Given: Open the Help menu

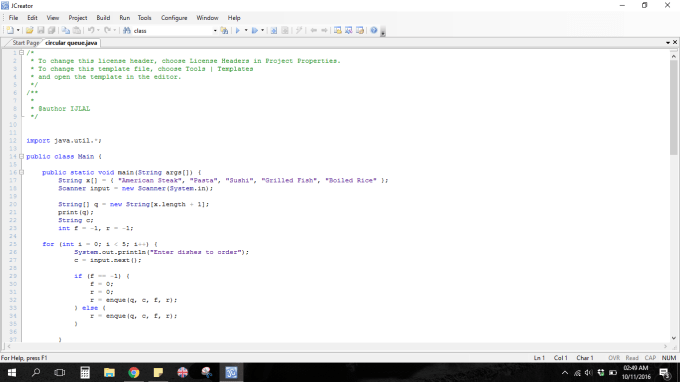Looking at the screenshot, I should [234, 18].
